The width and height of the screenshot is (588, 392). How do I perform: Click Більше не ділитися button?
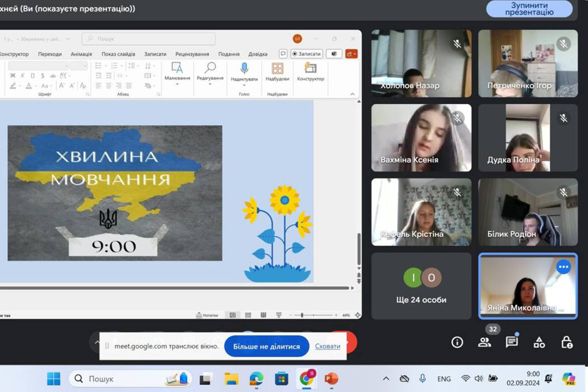click(267, 346)
